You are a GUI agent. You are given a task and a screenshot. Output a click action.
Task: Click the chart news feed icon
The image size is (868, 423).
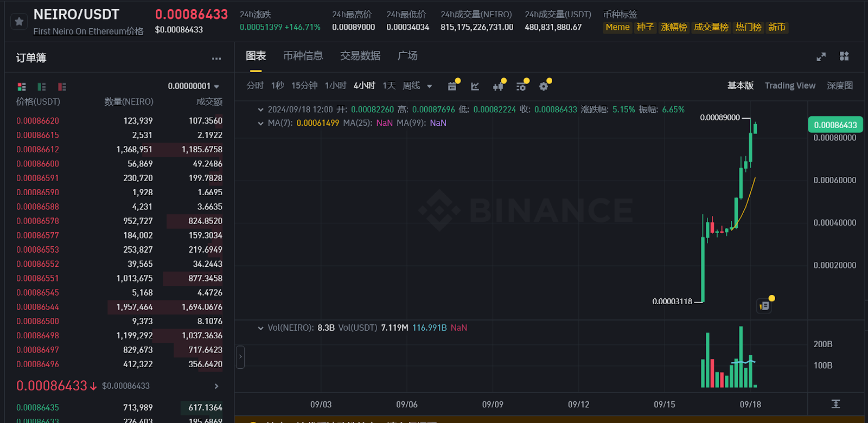[x=764, y=306]
